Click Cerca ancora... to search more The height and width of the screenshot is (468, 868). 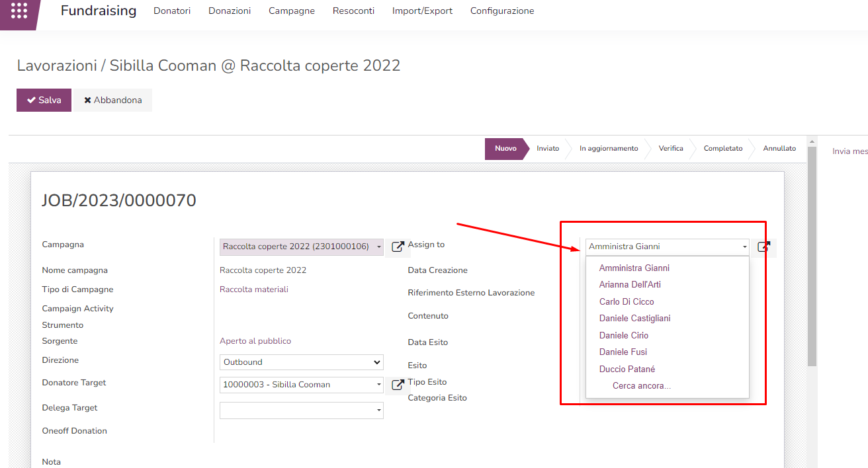(641, 386)
